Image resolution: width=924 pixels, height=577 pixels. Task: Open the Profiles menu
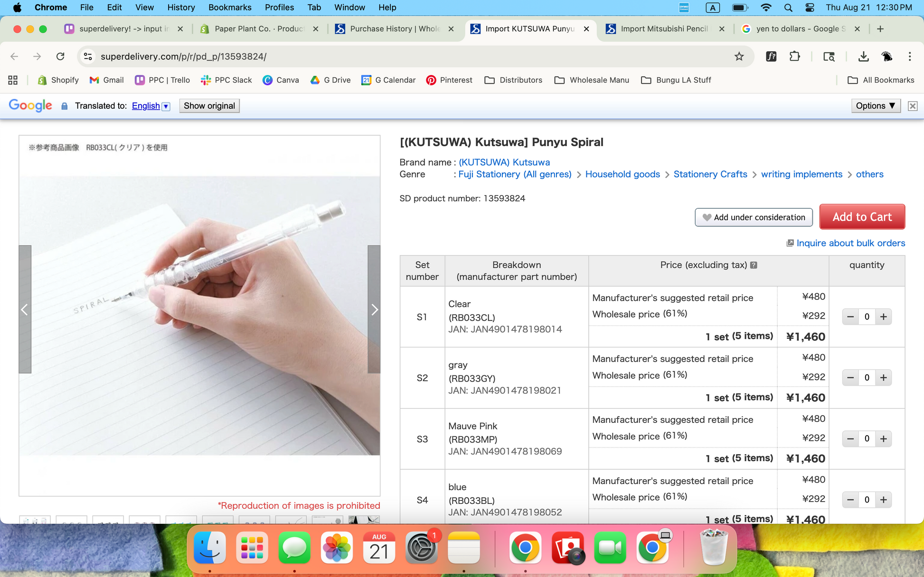tap(279, 8)
